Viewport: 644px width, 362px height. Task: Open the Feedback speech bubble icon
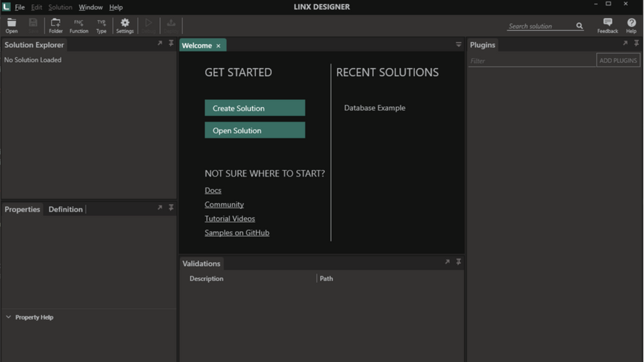point(607,25)
